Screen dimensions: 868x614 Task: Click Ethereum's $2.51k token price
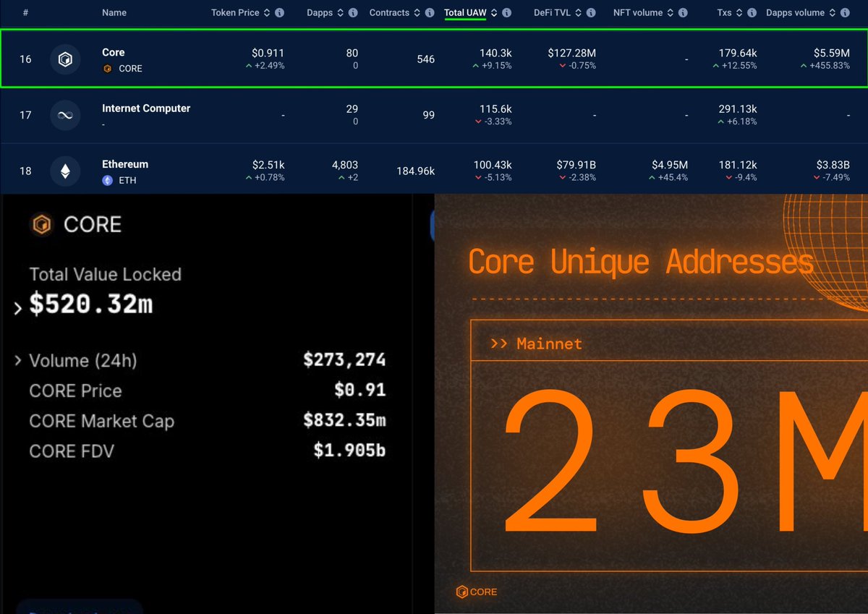pos(268,165)
